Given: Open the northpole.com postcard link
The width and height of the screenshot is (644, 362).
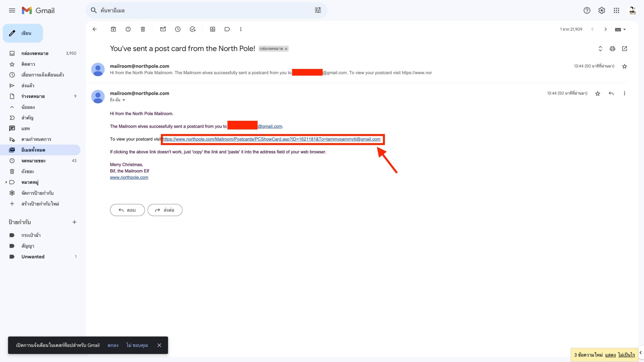Looking at the screenshot, I should 271,139.
